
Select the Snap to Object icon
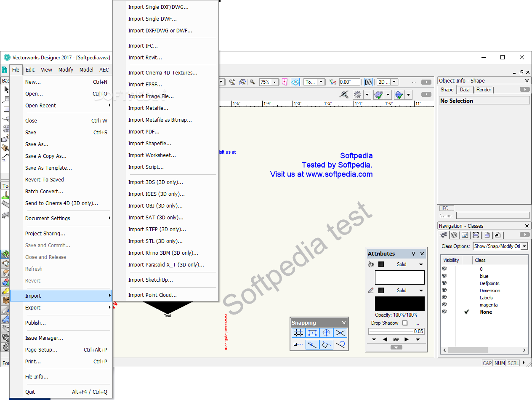pos(312,333)
